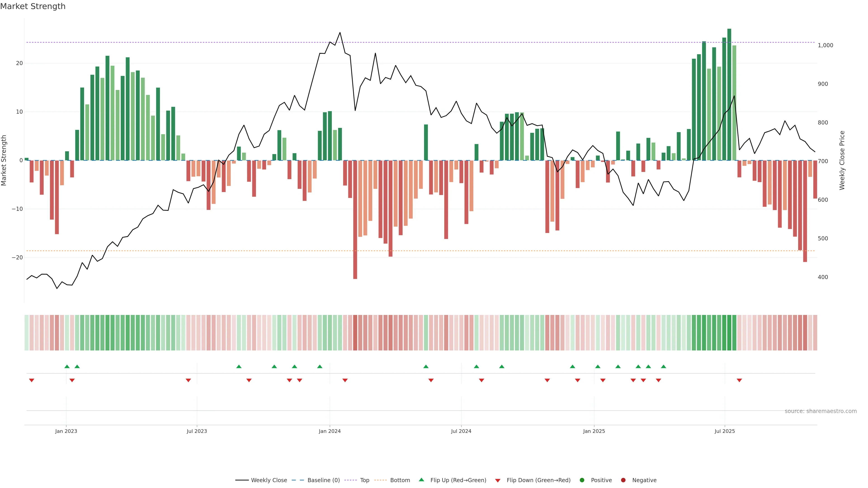Click the 1,000 label on Weekly Close axis
The height and width of the screenshot is (488, 868).
coord(825,45)
